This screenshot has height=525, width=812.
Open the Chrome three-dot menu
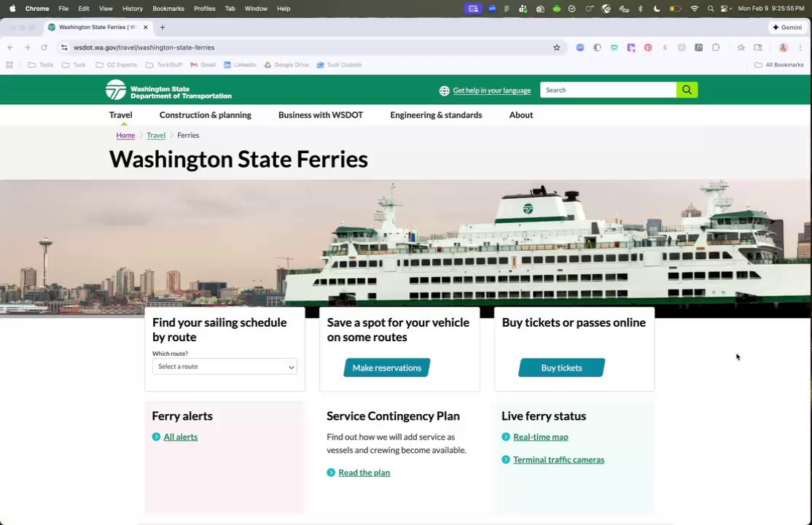pyautogui.click(x=800, y=47)
